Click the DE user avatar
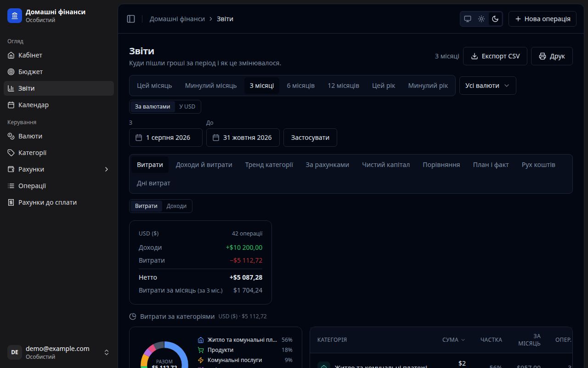Viewport: 588px width, 368px height. 15,352
